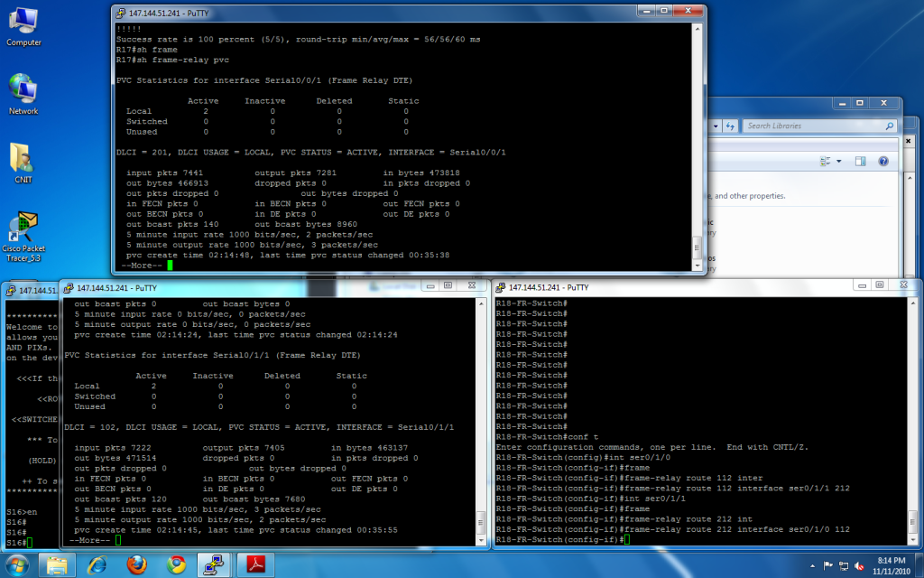Click the Explorer help button
Viewport: 924px width, 578px height.
click(882, 161)
